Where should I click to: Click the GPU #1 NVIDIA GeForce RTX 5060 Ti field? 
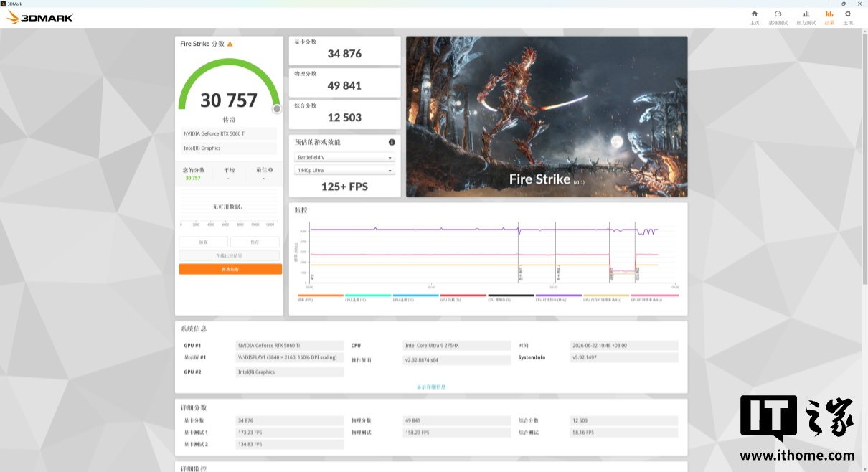click(290, 346)
